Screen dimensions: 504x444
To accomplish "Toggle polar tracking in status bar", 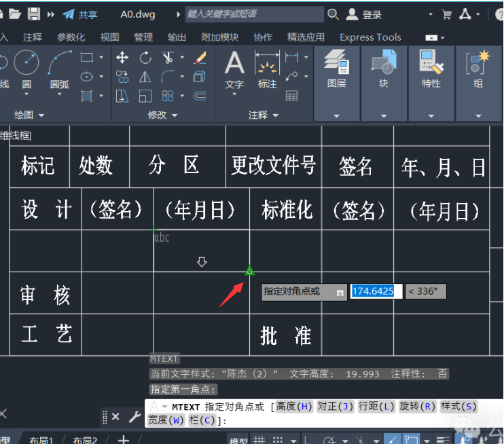I will tap(330, 439).
